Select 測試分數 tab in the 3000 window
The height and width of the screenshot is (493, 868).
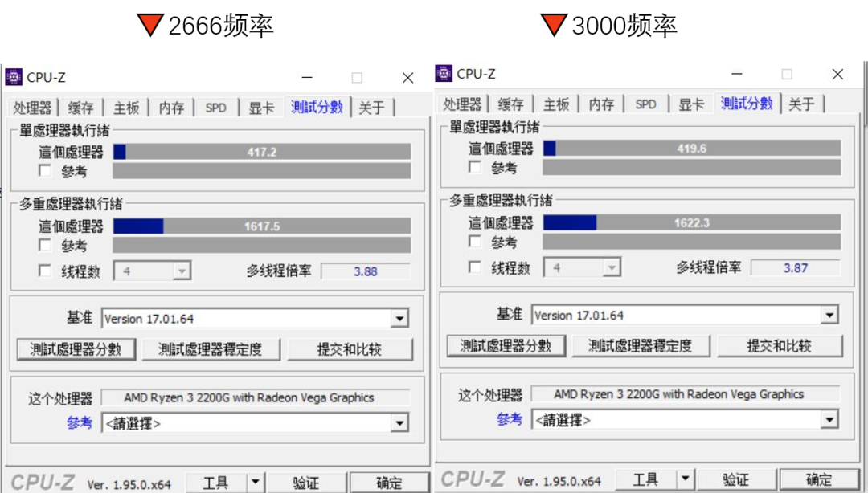tap(747, 103)
